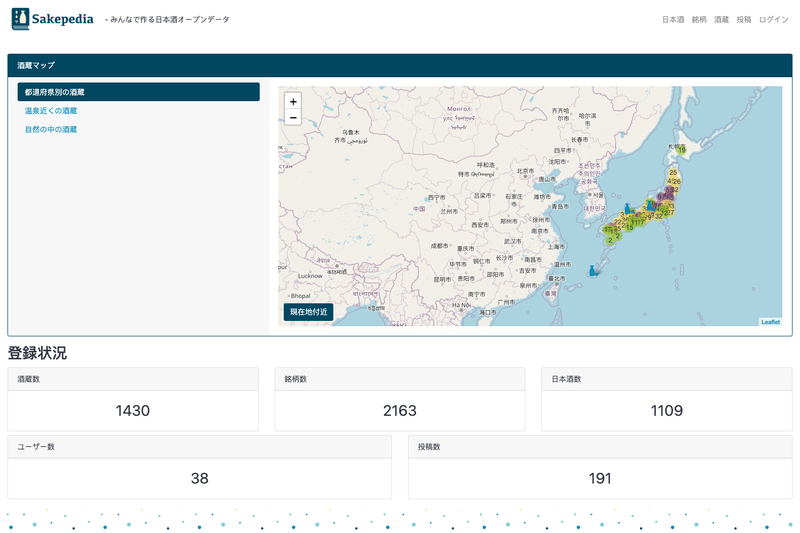Open the 銘柄 navigation link

click(699, 19)
